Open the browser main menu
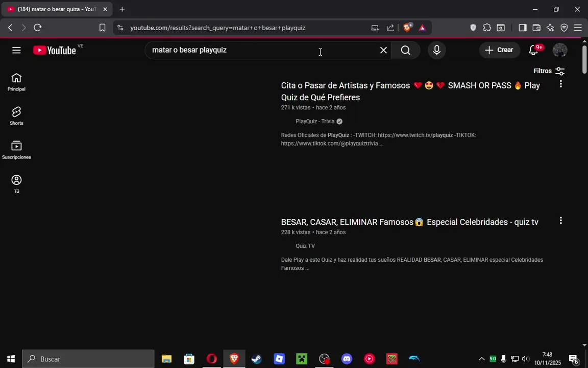 [x=577, y=28]
